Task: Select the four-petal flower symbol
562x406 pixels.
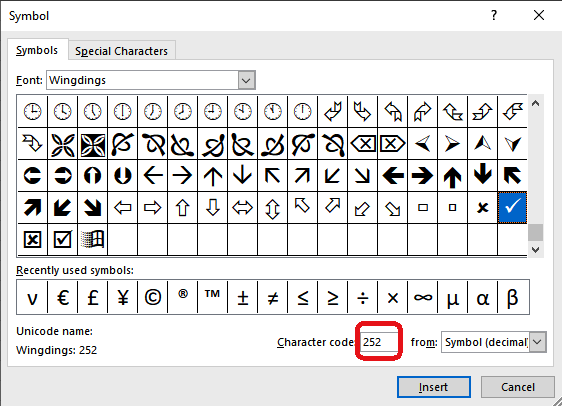Action: 62,144
